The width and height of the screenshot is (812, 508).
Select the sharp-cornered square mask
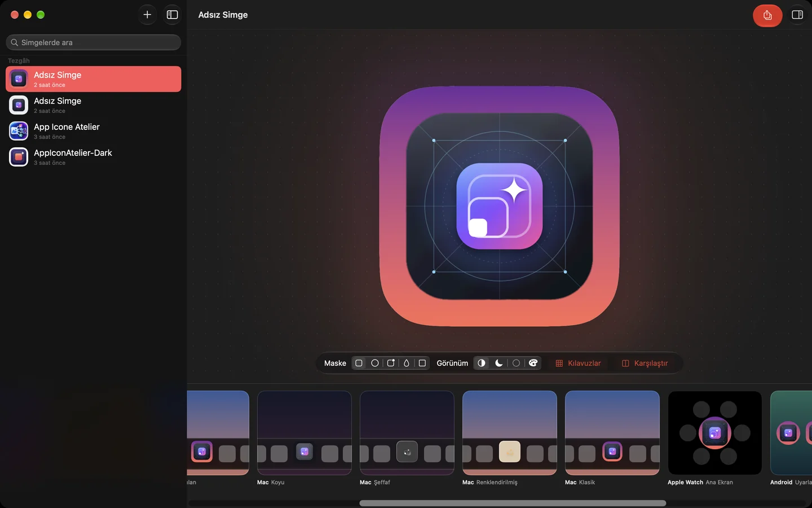click(x=422, y=363)
